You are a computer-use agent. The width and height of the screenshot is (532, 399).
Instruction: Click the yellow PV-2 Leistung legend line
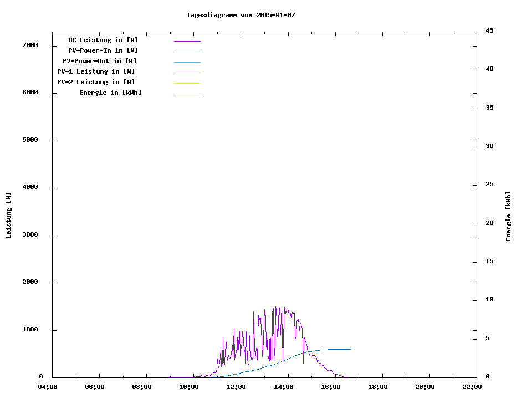click(187, 83)
